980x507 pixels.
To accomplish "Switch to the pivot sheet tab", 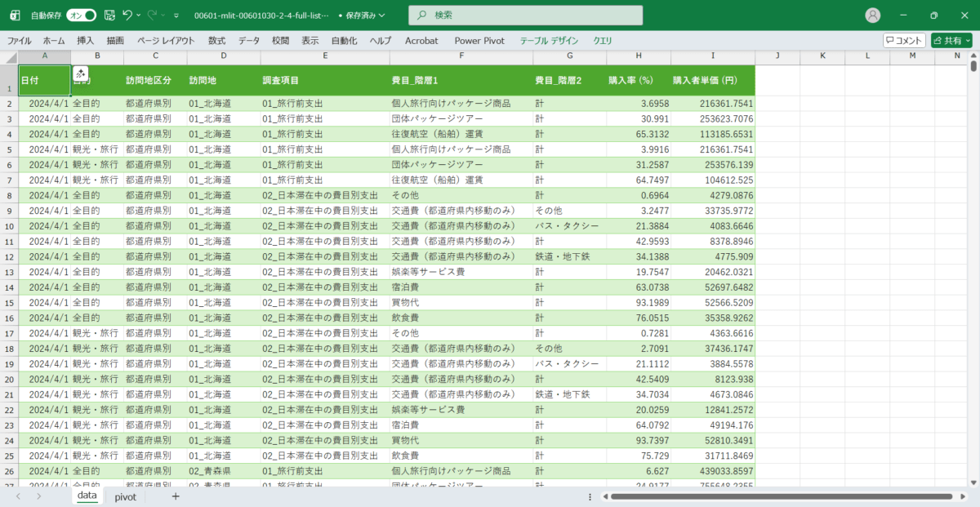I will click(x=125, y=496).
